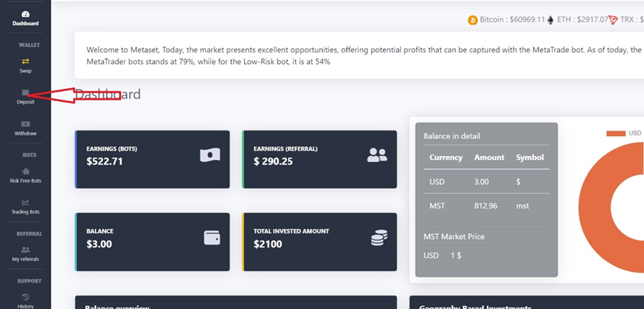644x309 pixels.
Task: Open the Swap arrows icon
Action: pyautogui.click(x=25, y=61)
